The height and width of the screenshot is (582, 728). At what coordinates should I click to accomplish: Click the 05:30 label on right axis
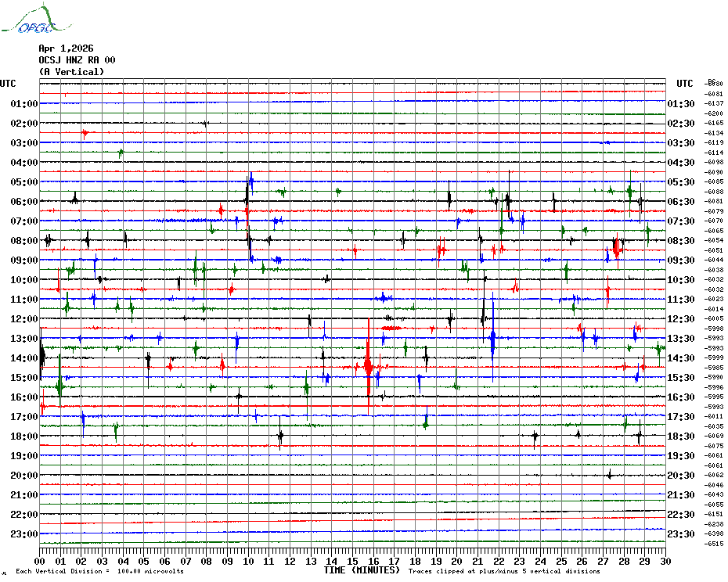tap(679, 182)
